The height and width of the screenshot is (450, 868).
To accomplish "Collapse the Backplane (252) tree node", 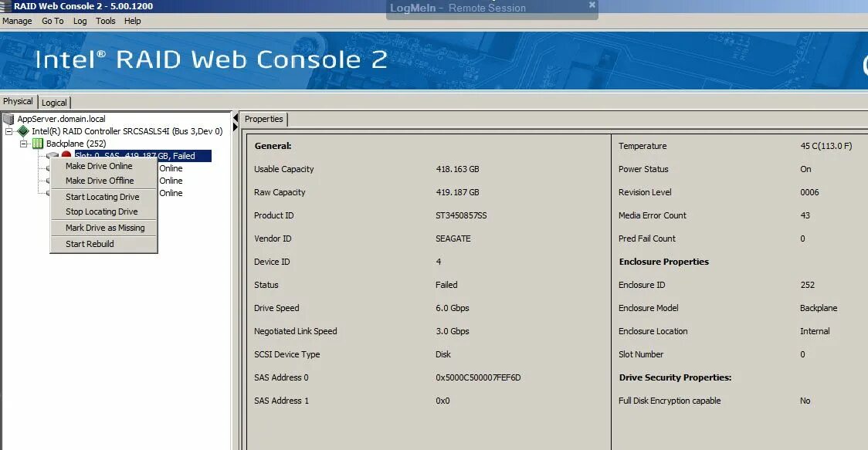I will point(23,144).
